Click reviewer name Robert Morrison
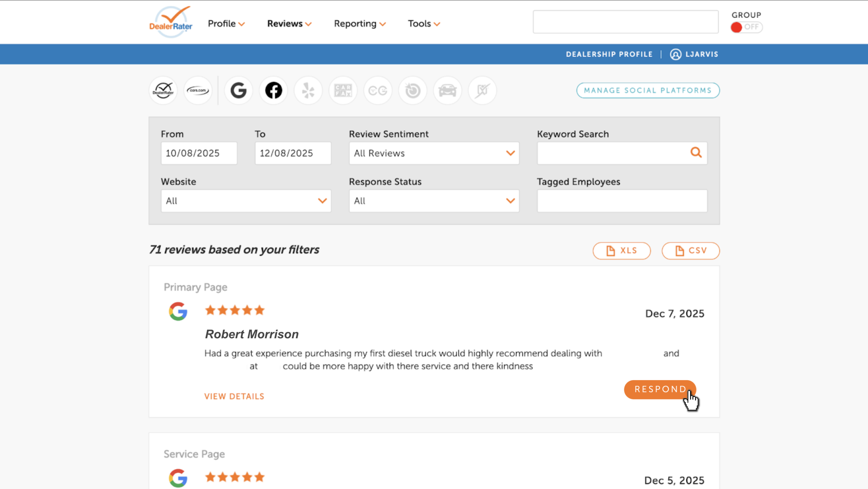 (252, 334)
